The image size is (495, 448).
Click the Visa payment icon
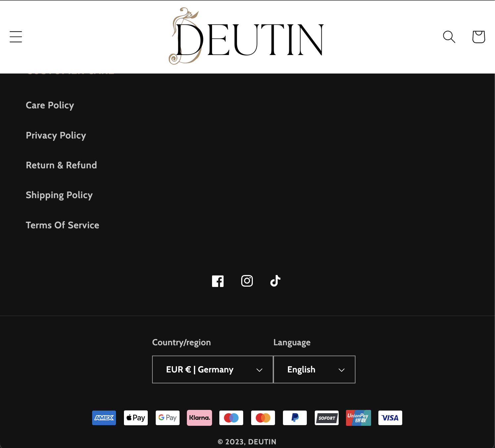[390, 418]
